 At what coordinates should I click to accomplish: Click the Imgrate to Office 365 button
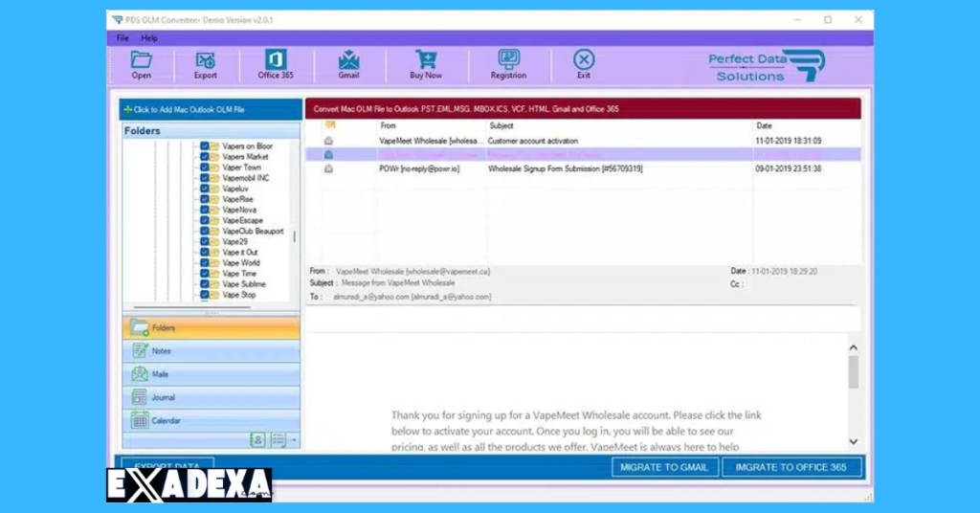[x=791, y=467]
